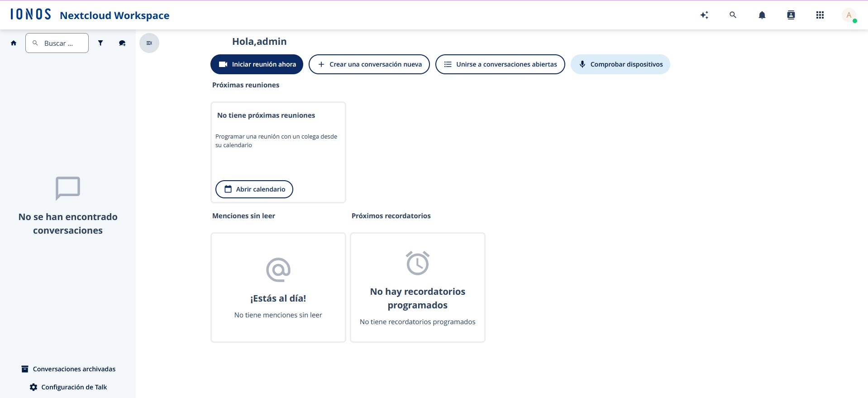Open calendar via Abrir calendario
Image resolution: width=868 pixels, height=398 pixels.
254,189
